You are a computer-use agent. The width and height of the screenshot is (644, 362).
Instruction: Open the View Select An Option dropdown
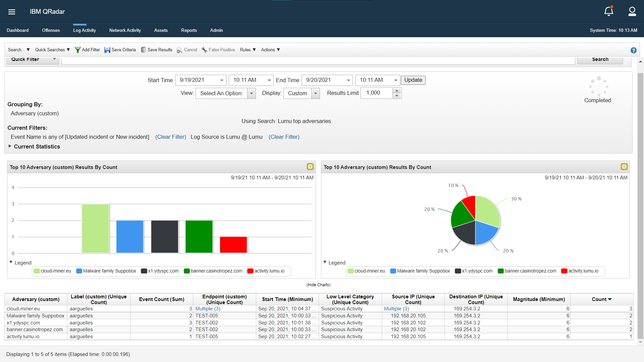pos(252,94)
